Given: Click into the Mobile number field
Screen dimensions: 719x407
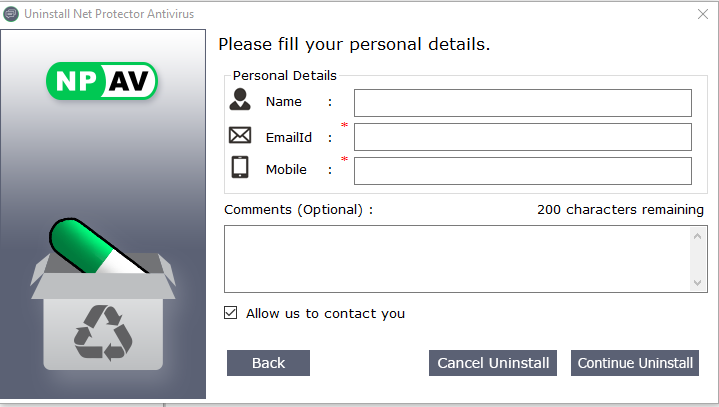Looking at the screenshot, I should point(522,171).
